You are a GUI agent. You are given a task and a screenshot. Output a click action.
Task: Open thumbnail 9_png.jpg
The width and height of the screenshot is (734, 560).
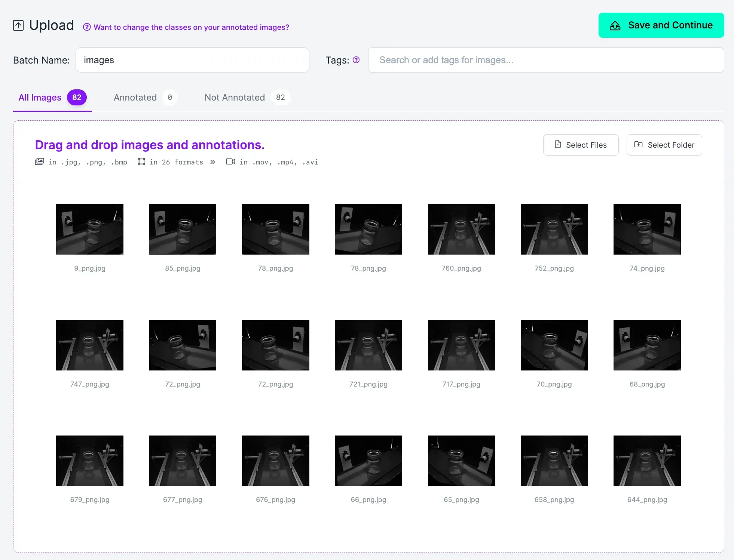tap(90, 229)
